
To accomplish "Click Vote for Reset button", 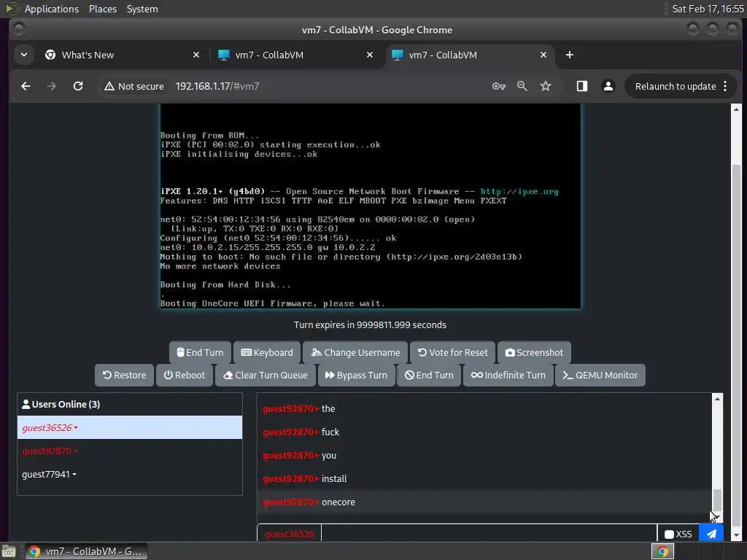I will [x=452, y=352].
